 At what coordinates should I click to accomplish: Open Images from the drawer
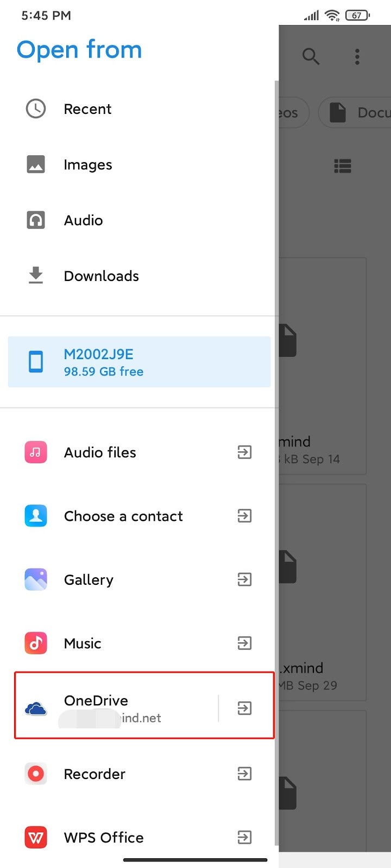pyautogui.click(x=139, y=164)
